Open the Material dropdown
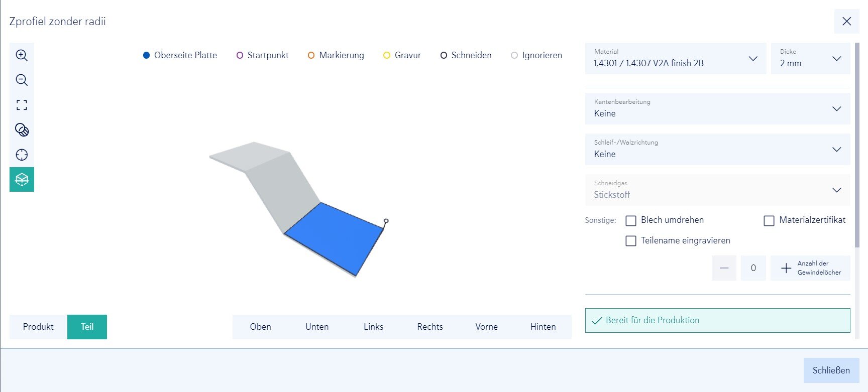Screen dimensions: 868x392 point(675,59)
